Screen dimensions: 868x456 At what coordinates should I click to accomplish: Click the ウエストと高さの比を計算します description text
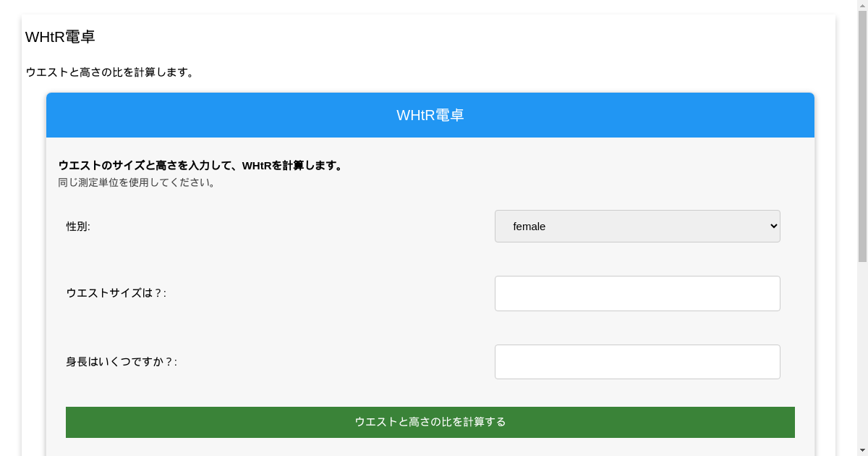coord(109,72)
